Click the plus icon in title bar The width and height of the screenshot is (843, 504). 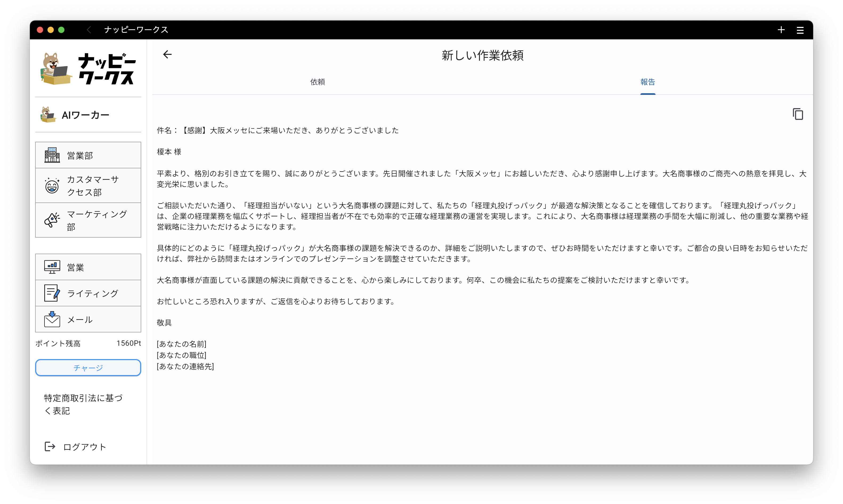click(781, 30)
